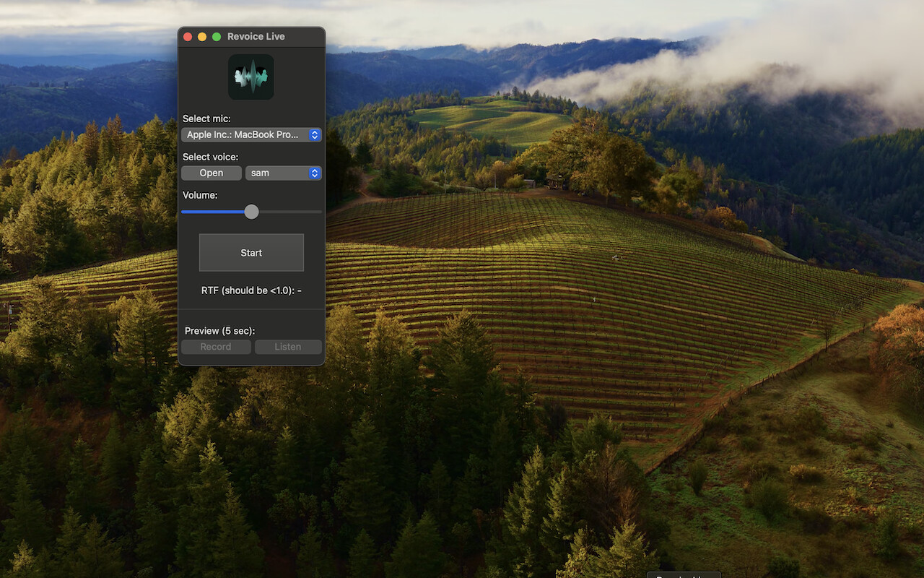Click the Listen preview button
Viewport: 924px width, 578px height.
tap(288, 347)
